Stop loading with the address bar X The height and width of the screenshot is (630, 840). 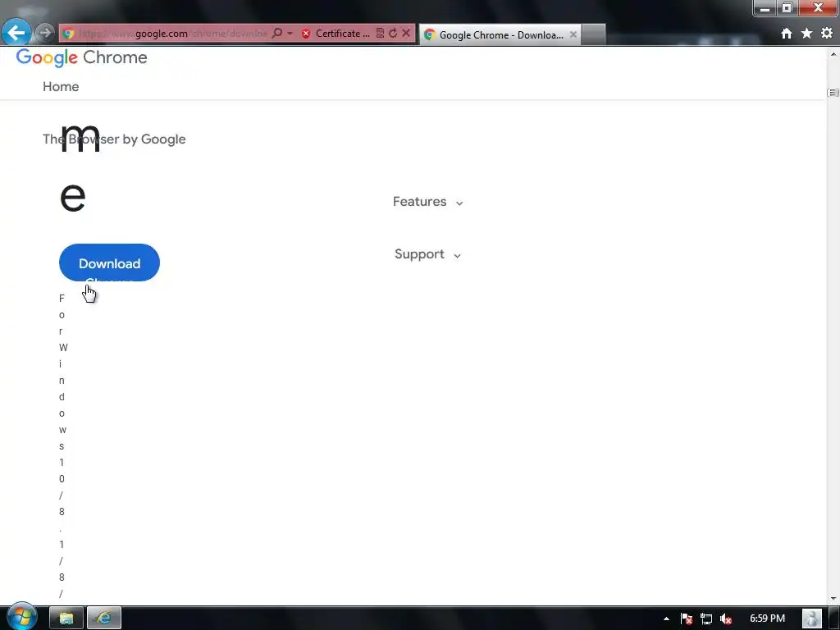pos(406,33)
